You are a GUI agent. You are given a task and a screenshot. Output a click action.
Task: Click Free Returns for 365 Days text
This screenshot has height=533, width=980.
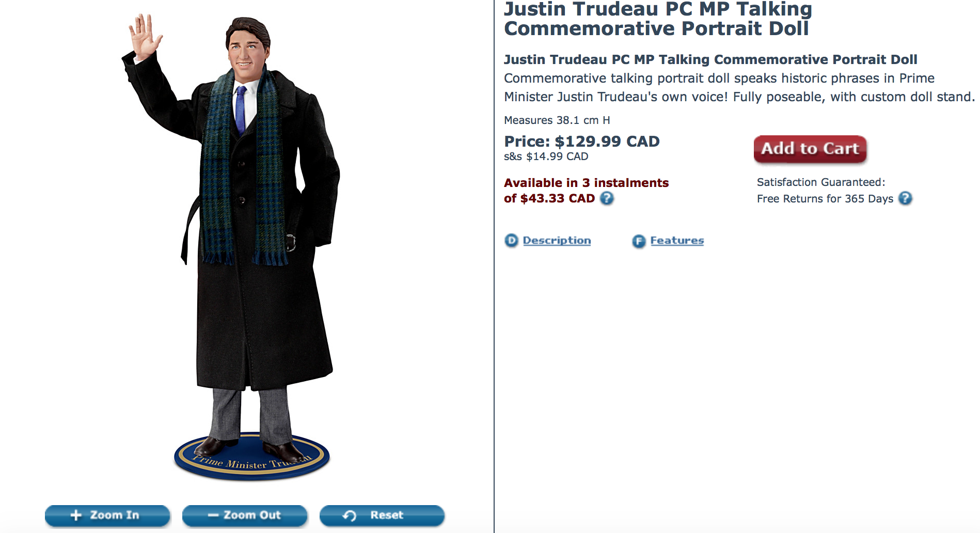coord(825,199)
